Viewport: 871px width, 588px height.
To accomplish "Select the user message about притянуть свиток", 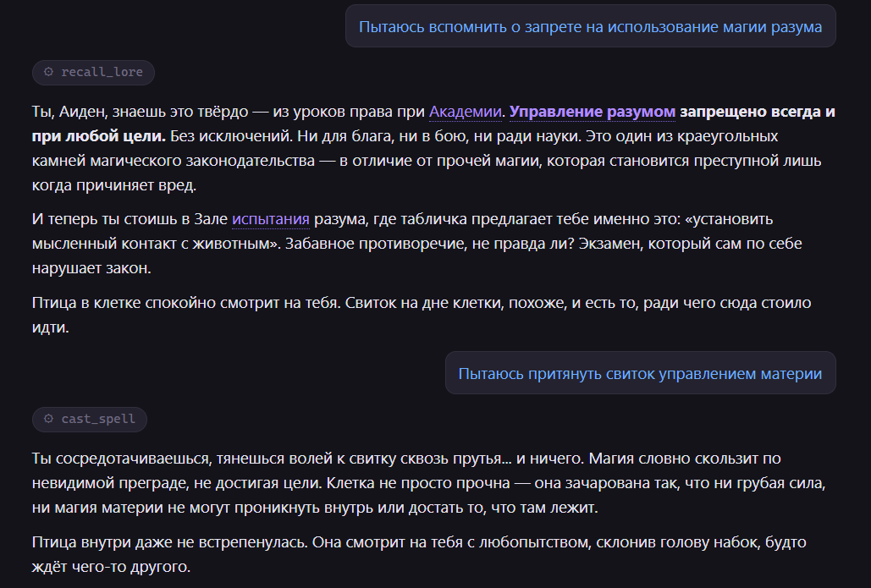I will coord(641,373).
